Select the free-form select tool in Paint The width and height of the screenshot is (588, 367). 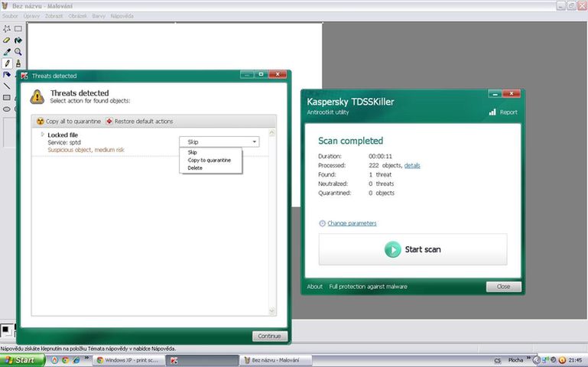pos(7,28)
